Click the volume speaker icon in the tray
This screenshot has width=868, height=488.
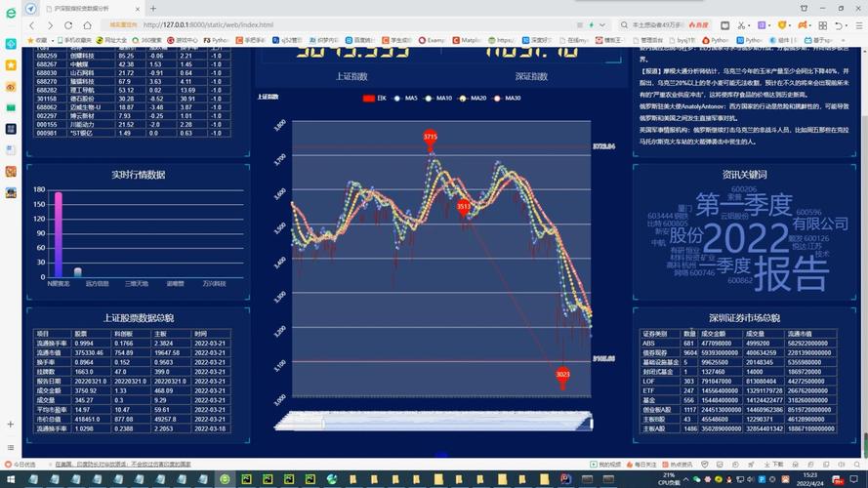751,479
